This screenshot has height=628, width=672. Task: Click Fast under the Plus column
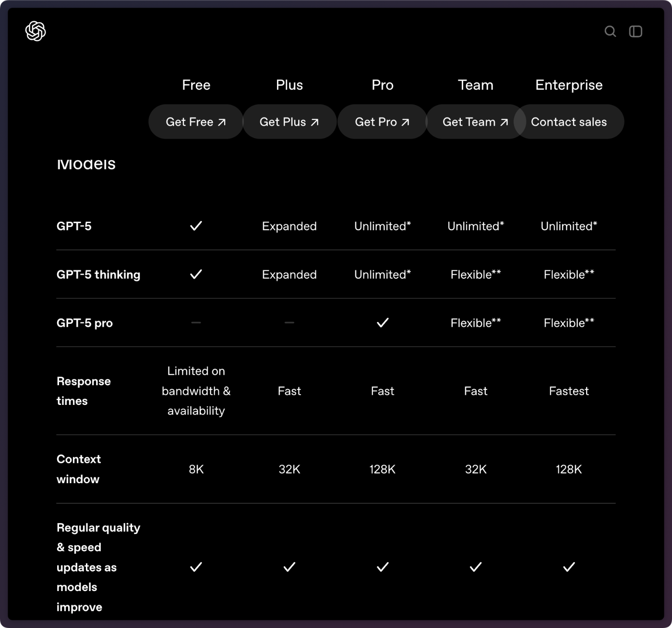click(x=289, y=391)
